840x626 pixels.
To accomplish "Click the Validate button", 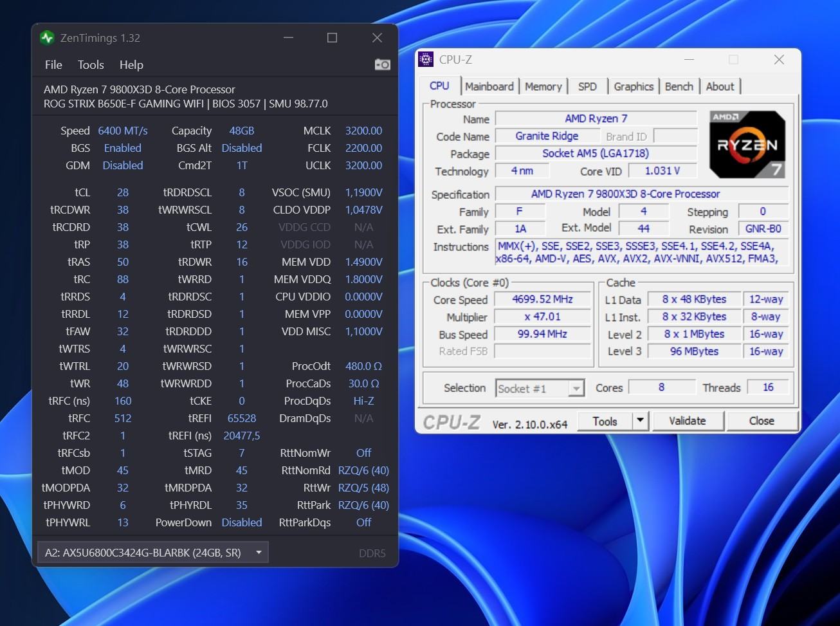I will [x=687, y=421].
